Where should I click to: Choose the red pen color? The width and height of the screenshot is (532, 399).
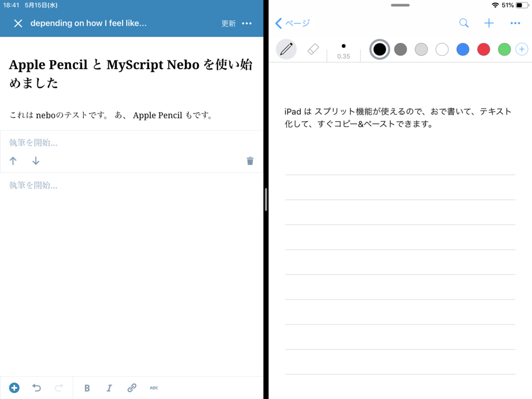click(484, 49)
